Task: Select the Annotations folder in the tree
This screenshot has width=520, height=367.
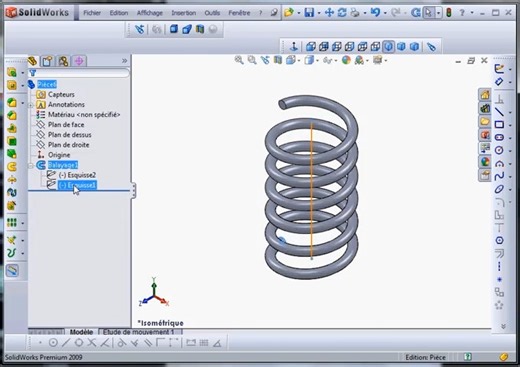Action: (66, 105)
